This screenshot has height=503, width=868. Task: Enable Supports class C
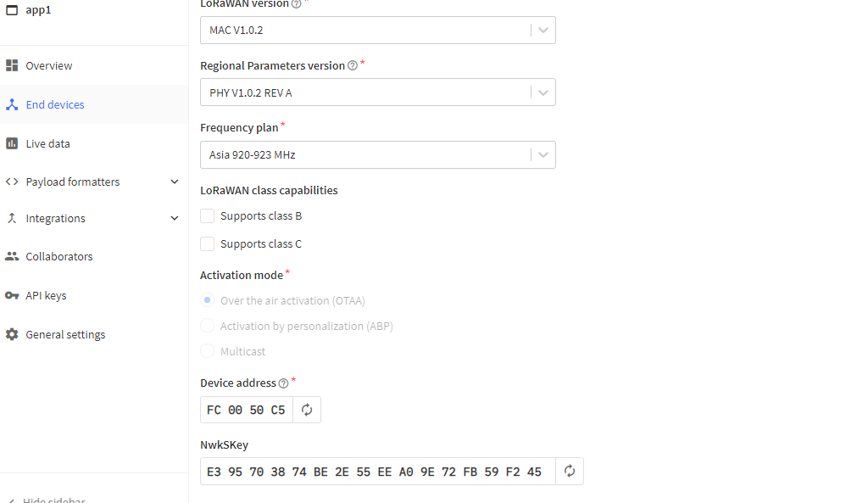[207, 243]
